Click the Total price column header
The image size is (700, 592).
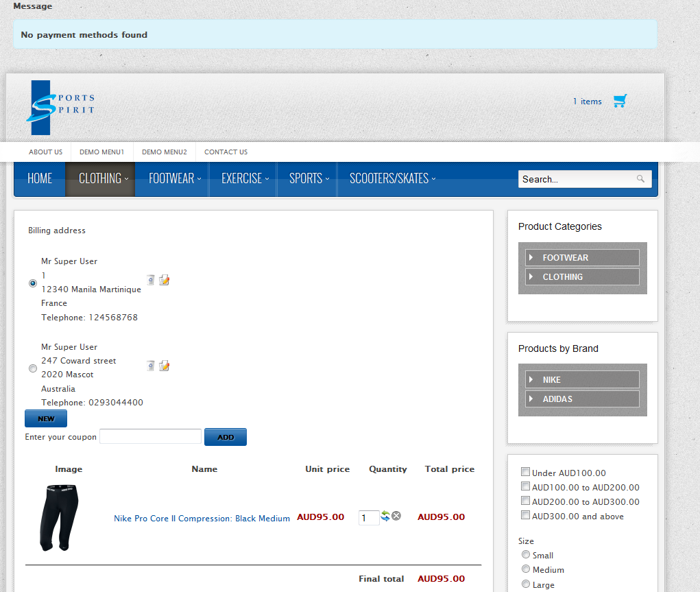click(x=450, y=469)
